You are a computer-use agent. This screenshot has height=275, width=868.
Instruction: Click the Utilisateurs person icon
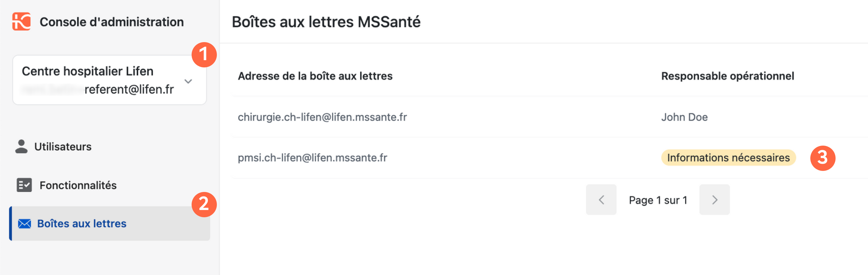point(21,147)
